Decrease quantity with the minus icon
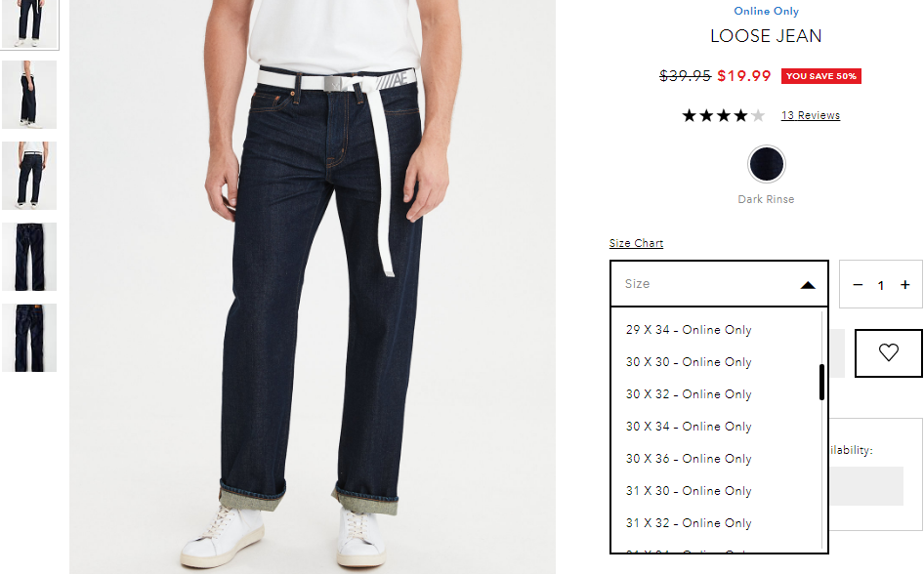 [x=858, y=285]
